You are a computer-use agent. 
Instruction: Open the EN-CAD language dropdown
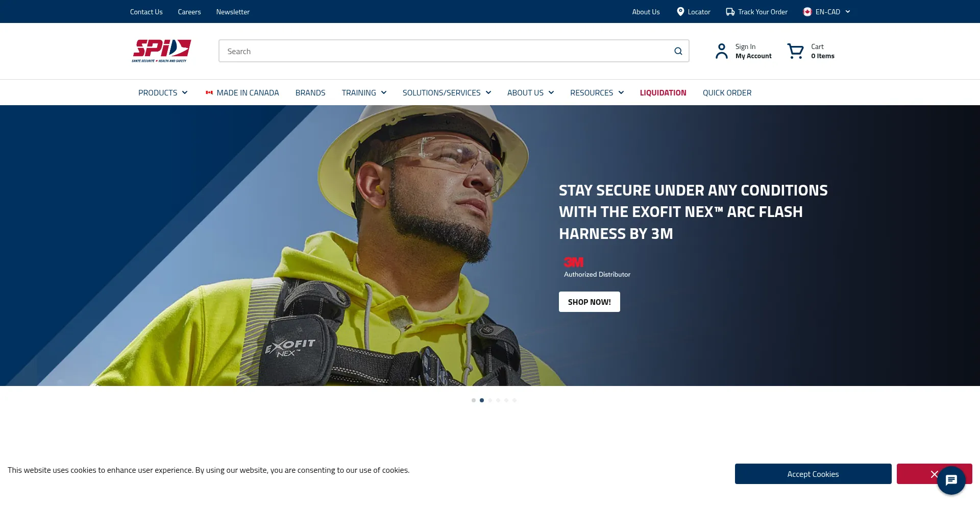click(x=827, y=12)
